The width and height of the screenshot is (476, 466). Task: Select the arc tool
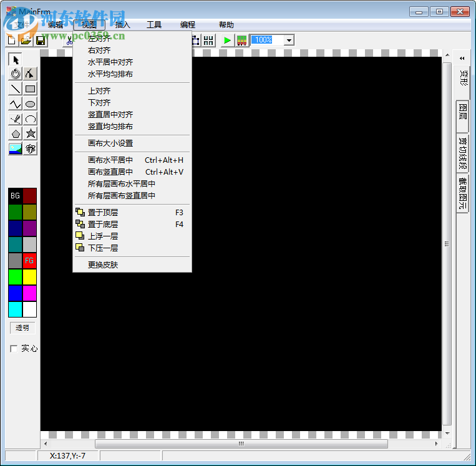(x=30, y=119)
